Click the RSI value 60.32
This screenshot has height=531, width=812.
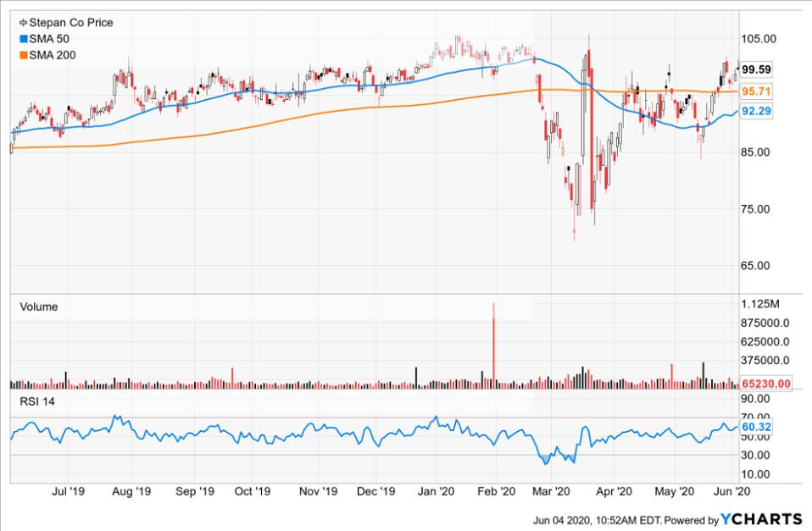(x=756, y=427)
